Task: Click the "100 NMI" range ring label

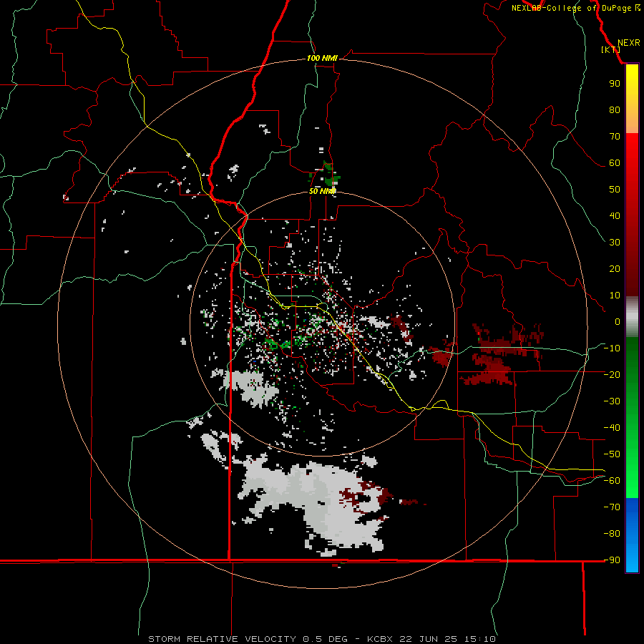Action: click(322, 58)
